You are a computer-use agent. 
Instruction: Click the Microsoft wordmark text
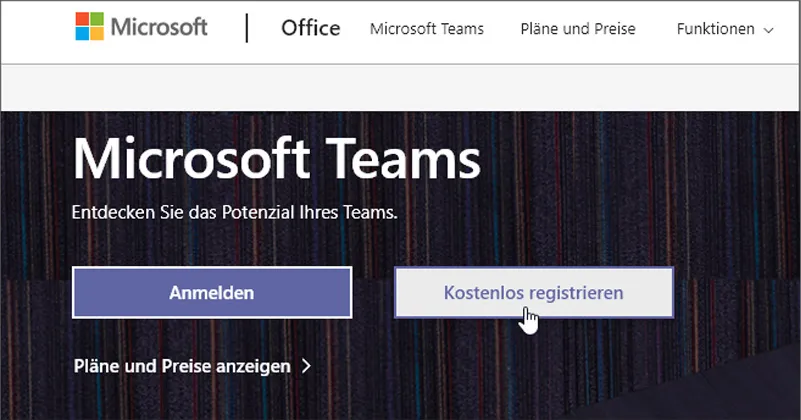(159, 28)
